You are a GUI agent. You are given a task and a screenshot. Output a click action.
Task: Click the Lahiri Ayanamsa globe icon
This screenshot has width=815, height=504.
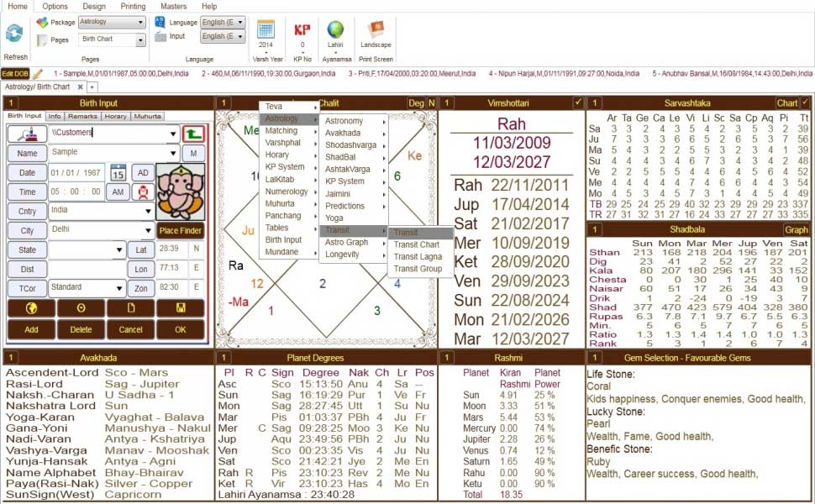pos(335,29)
